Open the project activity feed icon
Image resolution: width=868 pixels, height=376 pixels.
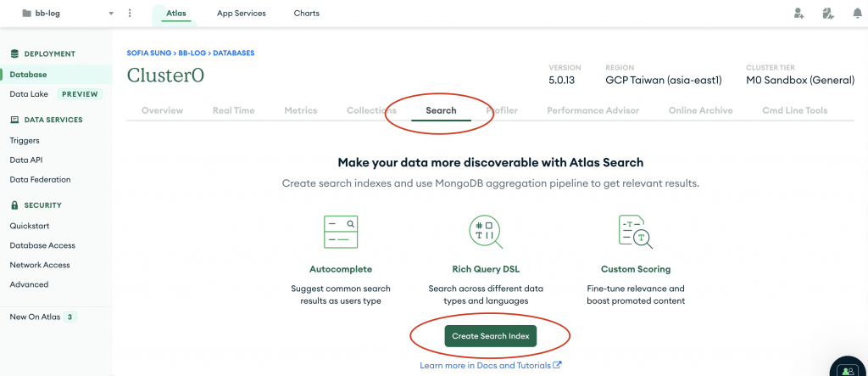click(828, 14)
